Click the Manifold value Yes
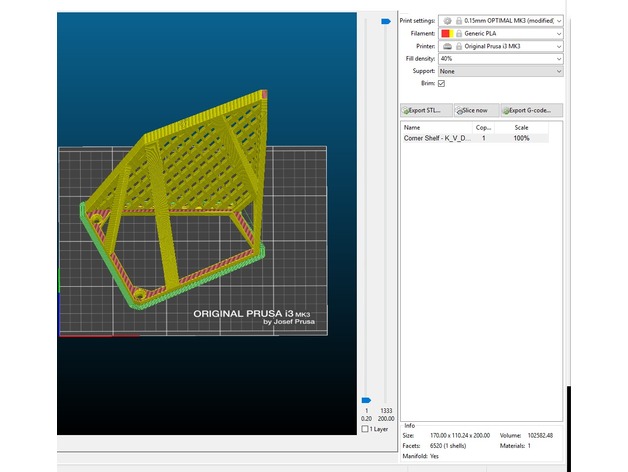The width and height of the screenshot is (628, 472). click(x=434, y=456)
